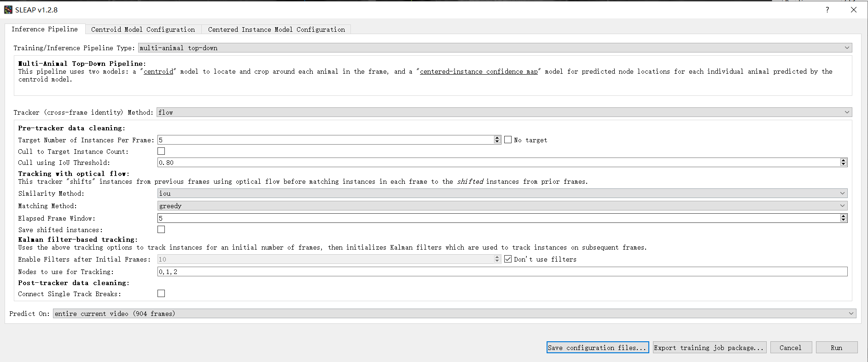868x362 pixels.
Task: Click the help question mark button
Action: [827, 10]
